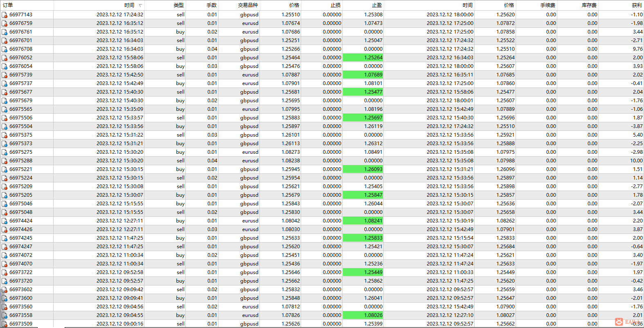Select the profit value -2.98

coord(637,152)
